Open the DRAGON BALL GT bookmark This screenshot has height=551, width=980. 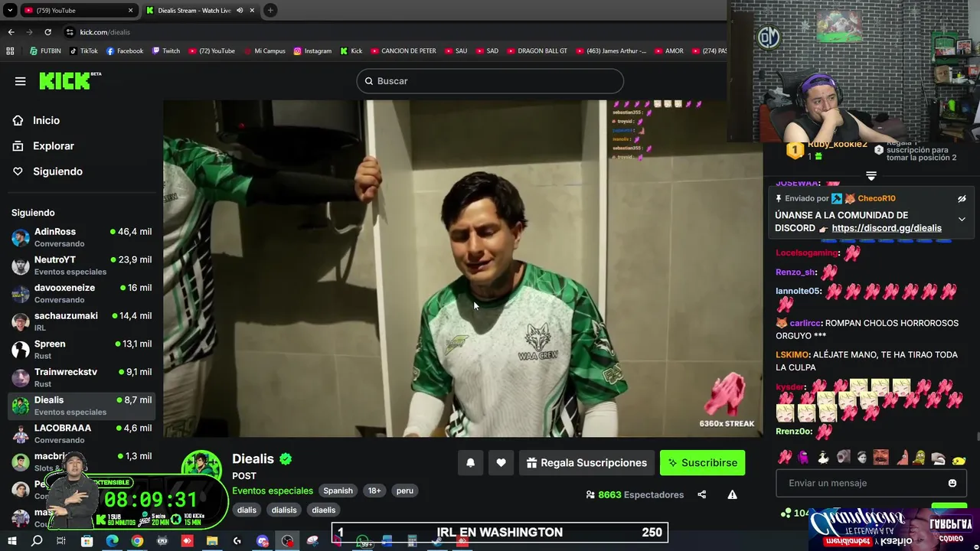click(x=536, y=51)
